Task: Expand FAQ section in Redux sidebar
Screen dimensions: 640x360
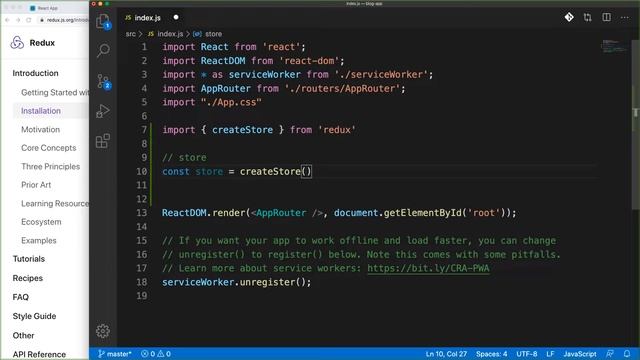Action: [20, 297]
